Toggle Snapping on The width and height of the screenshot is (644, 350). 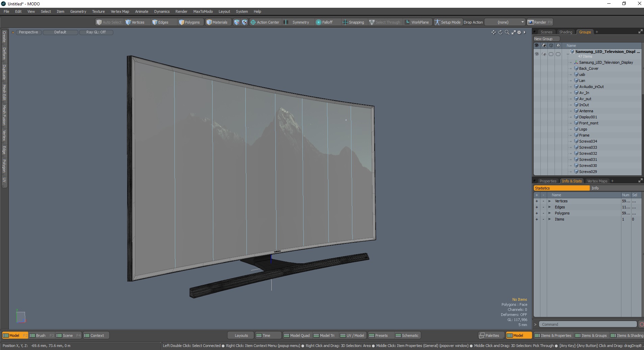pyautogui.click(x=353, y=22)
